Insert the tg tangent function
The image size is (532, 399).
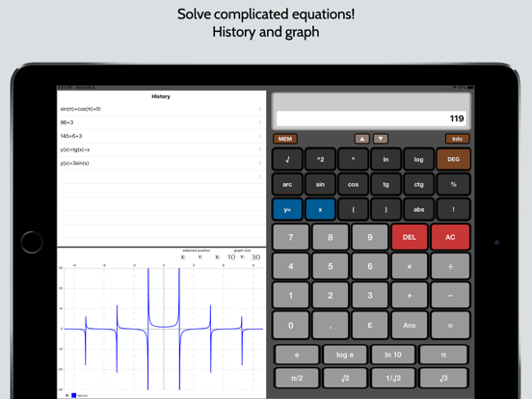click(x=386, y=184)
